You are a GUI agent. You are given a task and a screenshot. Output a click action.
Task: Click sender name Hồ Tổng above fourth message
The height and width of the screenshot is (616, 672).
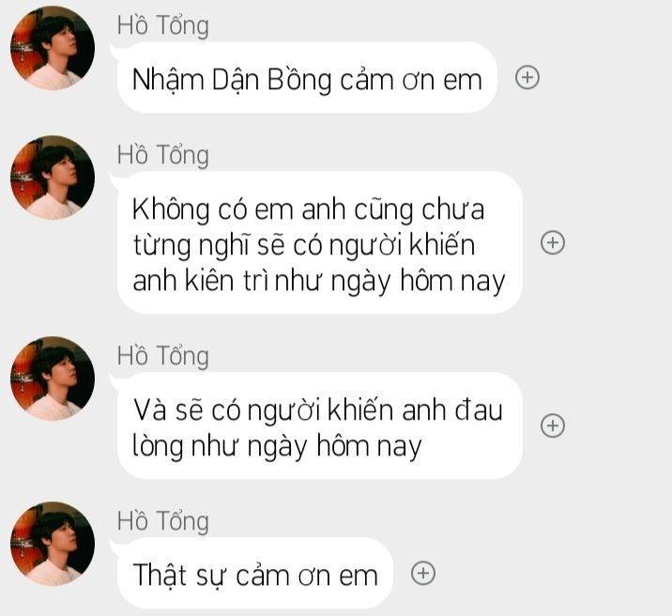coord(163,521)
